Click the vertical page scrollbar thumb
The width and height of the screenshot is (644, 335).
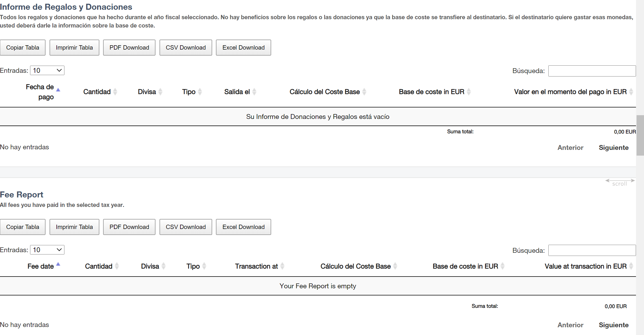click(640, 135)
